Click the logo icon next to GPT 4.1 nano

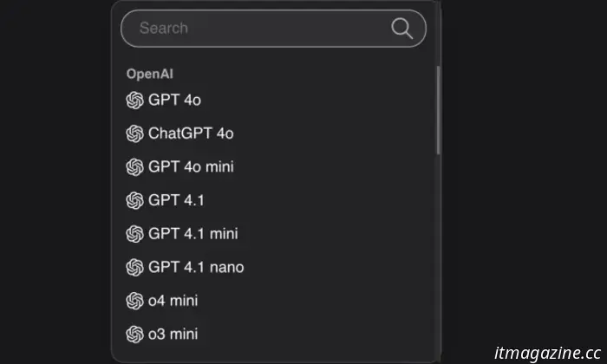coord(134,267)
